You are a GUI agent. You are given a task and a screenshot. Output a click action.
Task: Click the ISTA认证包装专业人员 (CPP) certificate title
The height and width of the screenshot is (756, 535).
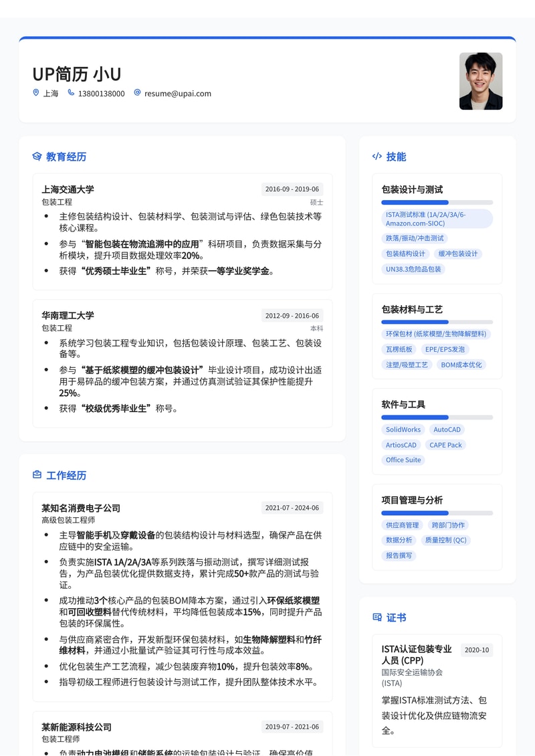[x=417, y=656]
